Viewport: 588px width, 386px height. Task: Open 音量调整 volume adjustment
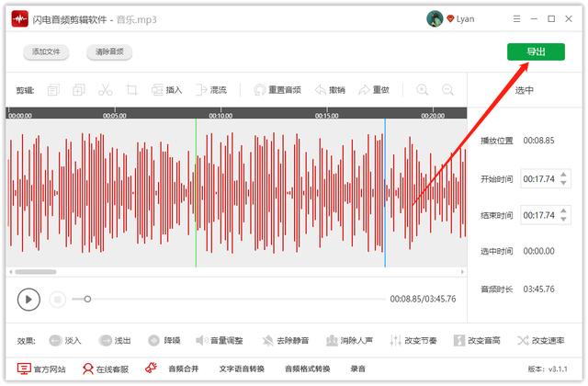point(220,341)
